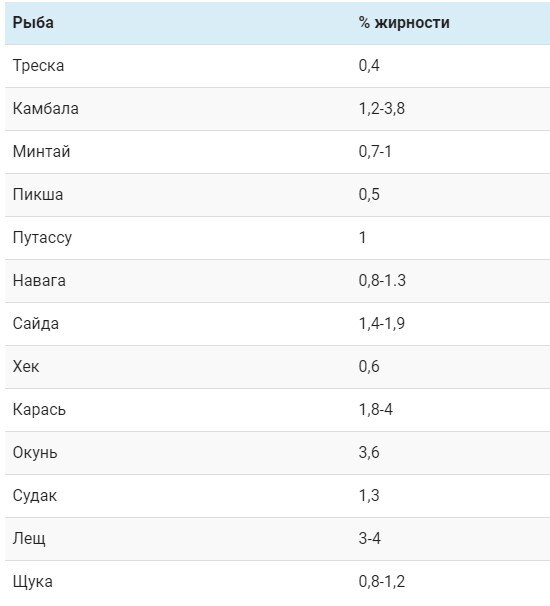Viewport: 550px width, 606px height.
Task: Click the Хек fish name cell
Action: click(x=26, y=366)
